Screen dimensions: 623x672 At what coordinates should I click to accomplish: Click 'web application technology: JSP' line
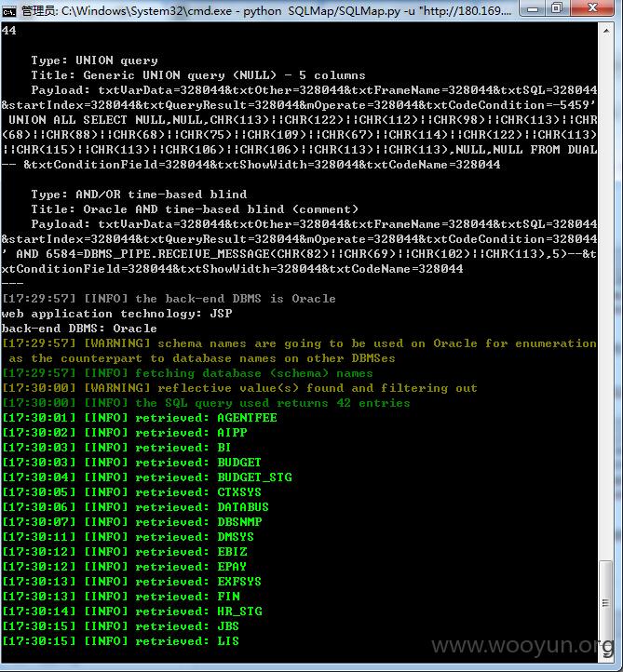coord(116,314)
